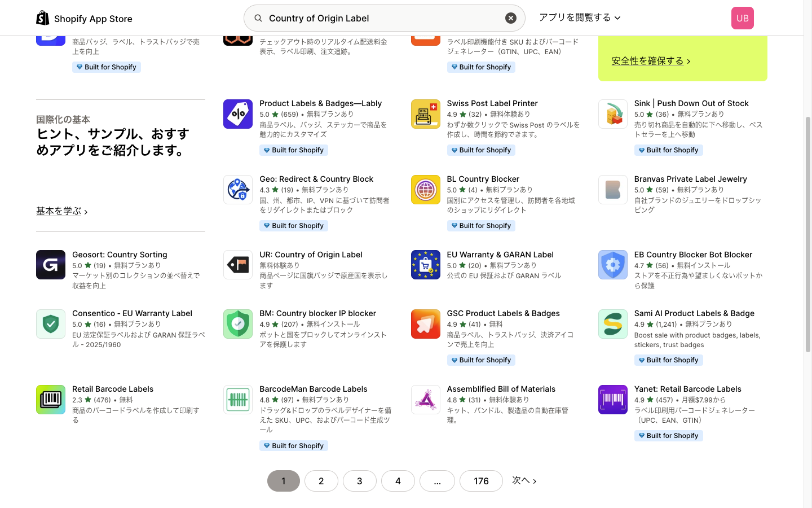
Task: Click the Retail Barcode Labels app icon
Action: point(51,400)
